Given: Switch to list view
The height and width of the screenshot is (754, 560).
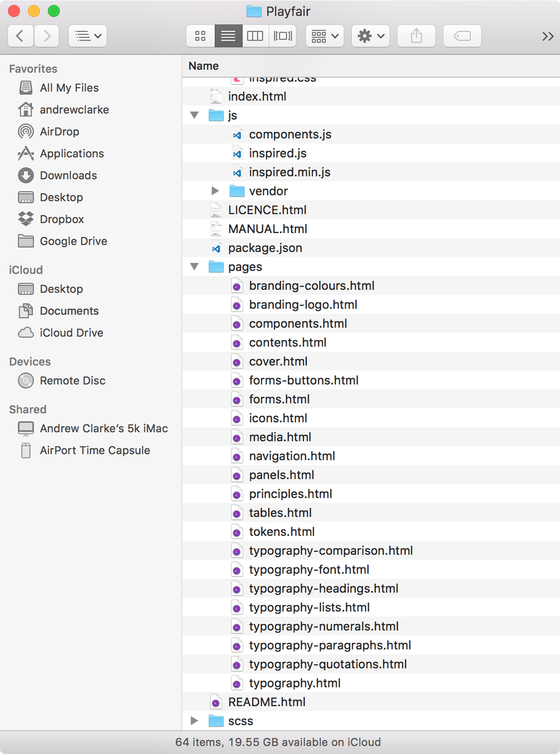Looking at the screenshot, I should [x=228, y=36].
